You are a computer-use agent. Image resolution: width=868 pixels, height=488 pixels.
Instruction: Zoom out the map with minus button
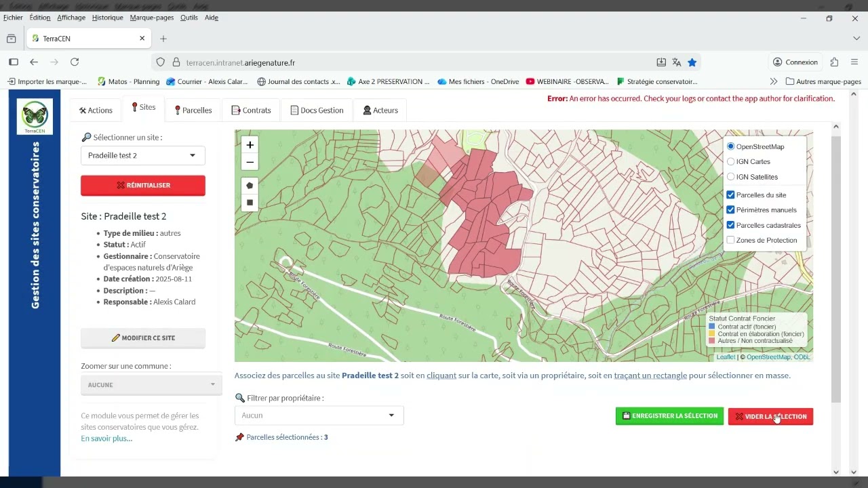click(250, 162)
